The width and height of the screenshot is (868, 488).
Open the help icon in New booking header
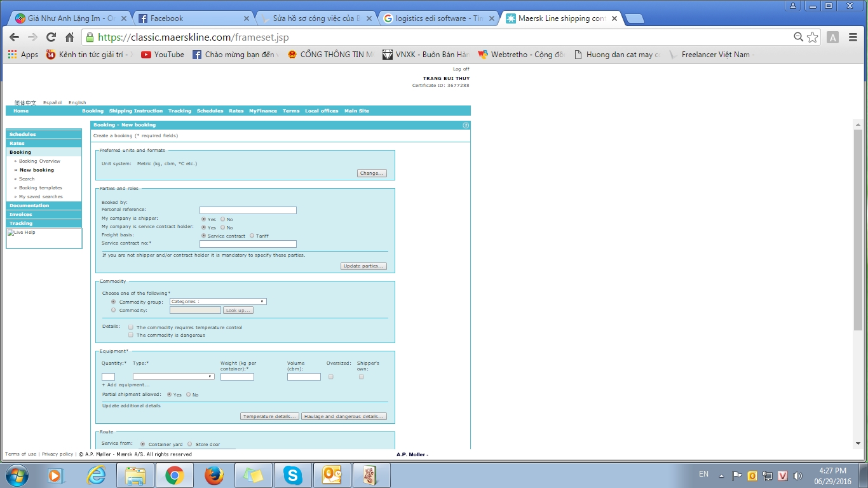(x=466, y=125)
